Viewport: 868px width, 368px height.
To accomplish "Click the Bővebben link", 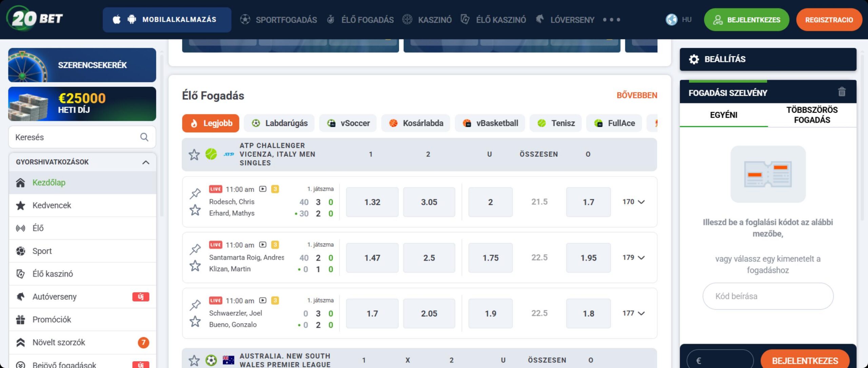I will point(636,95).
